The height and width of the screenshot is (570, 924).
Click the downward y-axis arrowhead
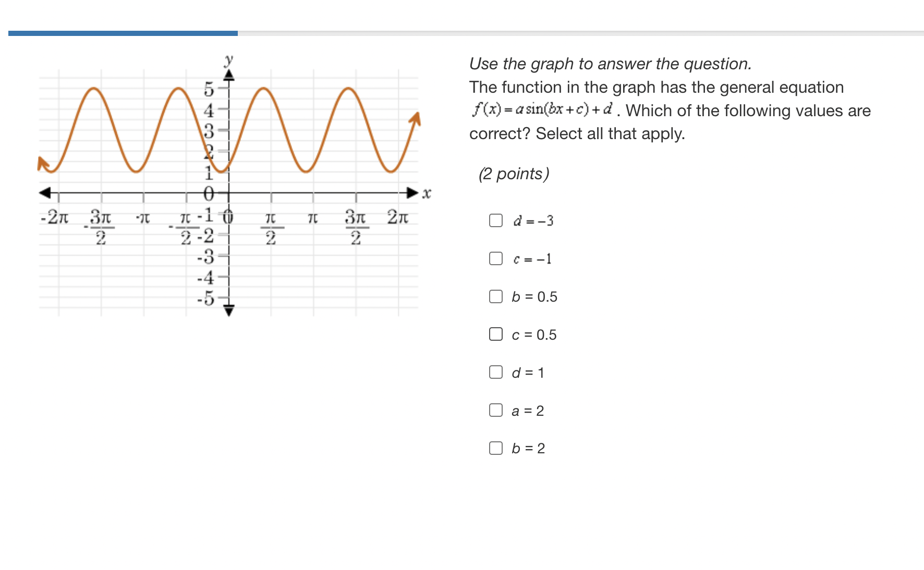[x=229, y=311]
